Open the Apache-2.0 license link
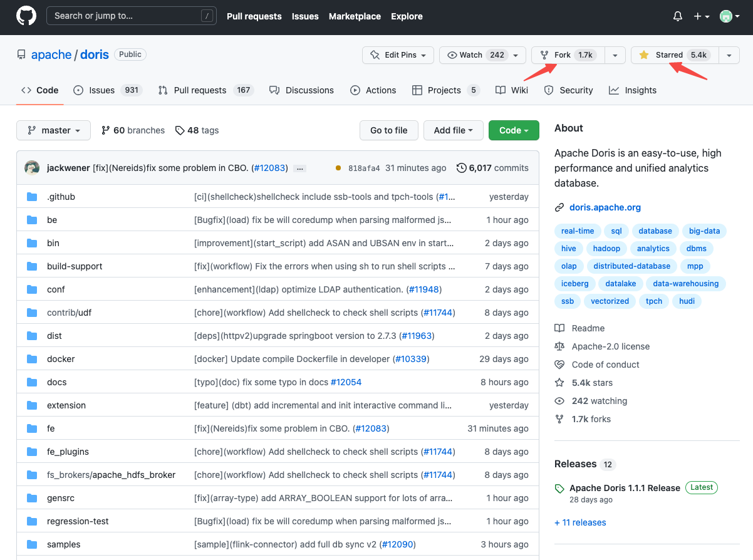Viewport: 753px width, 560px height. (x=602, y=346)
